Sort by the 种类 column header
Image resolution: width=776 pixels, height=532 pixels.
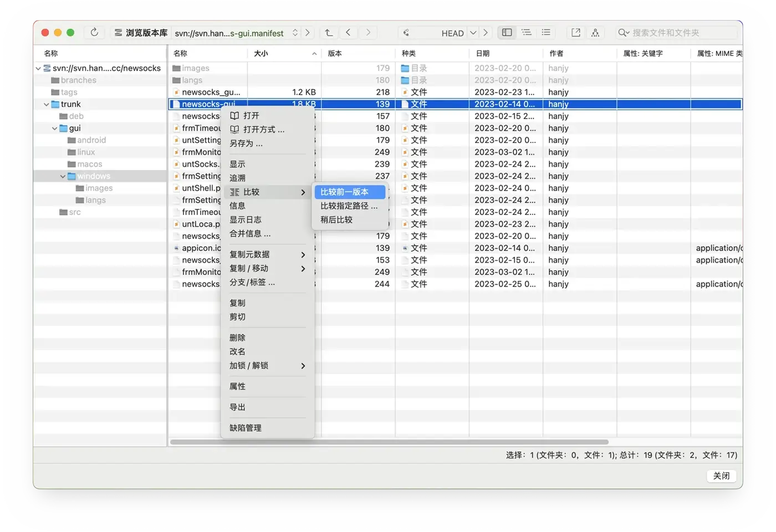pos(432,54)
